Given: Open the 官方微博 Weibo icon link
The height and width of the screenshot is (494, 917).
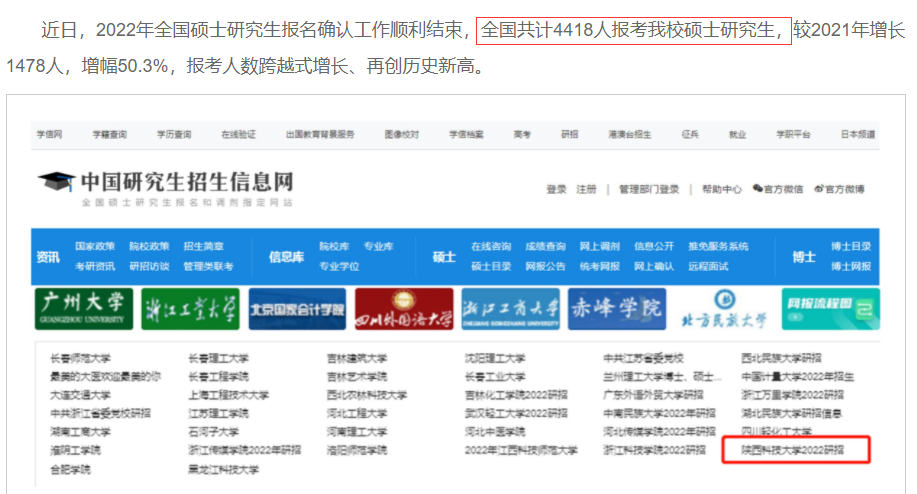Looking at the screenshot, I should point(839,189).
